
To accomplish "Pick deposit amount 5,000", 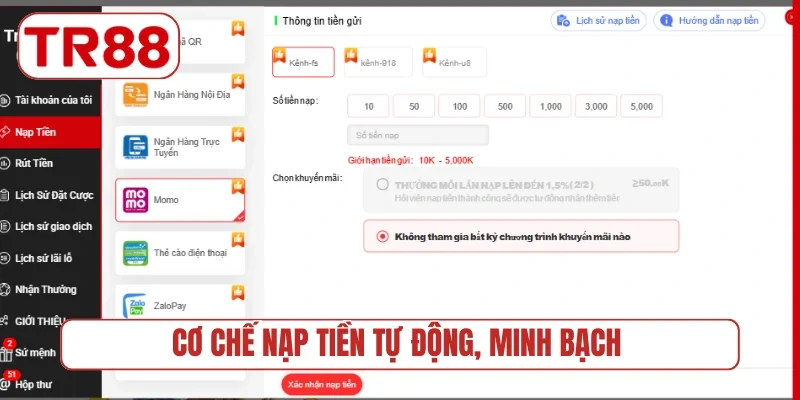I will coord(641,106).
